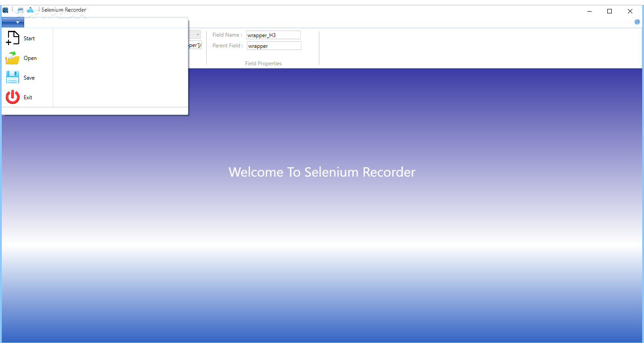Viewport: 644px width, 343px height.
Task: Click the floppy disk icon in the title bar
Action: point(20,10)
